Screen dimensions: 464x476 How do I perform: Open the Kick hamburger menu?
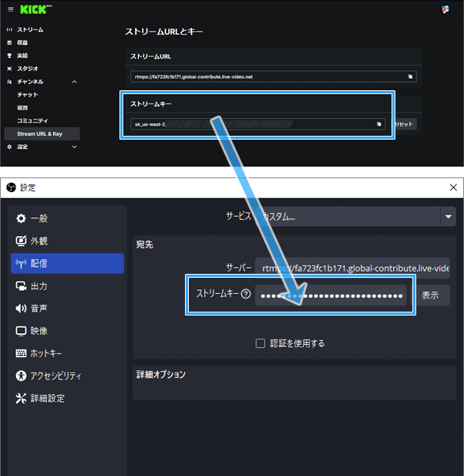pos(11,9)
